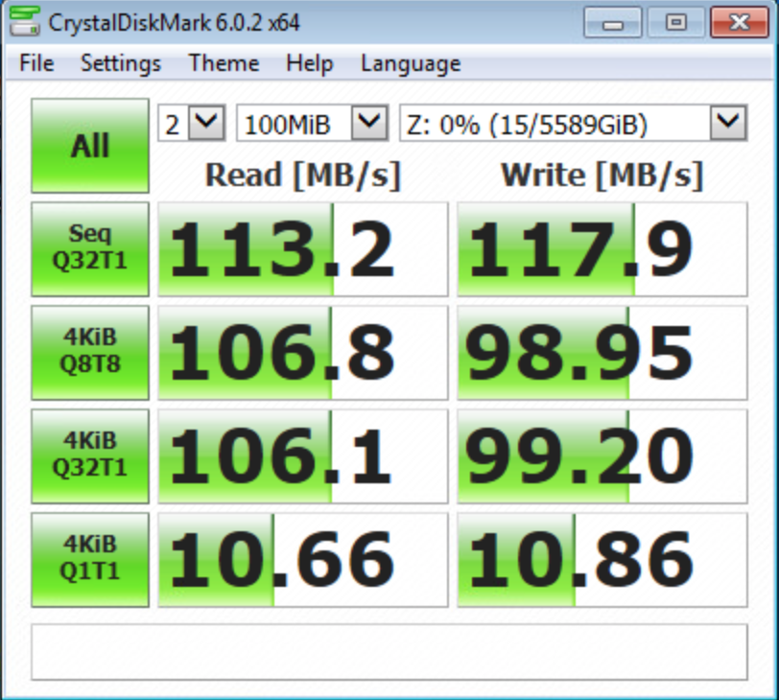The image size is (779, 700).
Task: Click the 4KiB Q1T1 read result 10.66
Action: [303, 559]
